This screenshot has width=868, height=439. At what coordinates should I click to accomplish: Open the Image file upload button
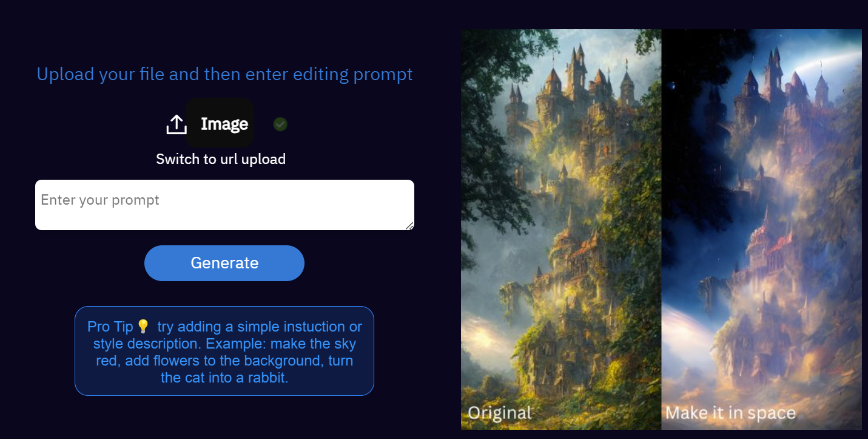[x=220, y=123]
